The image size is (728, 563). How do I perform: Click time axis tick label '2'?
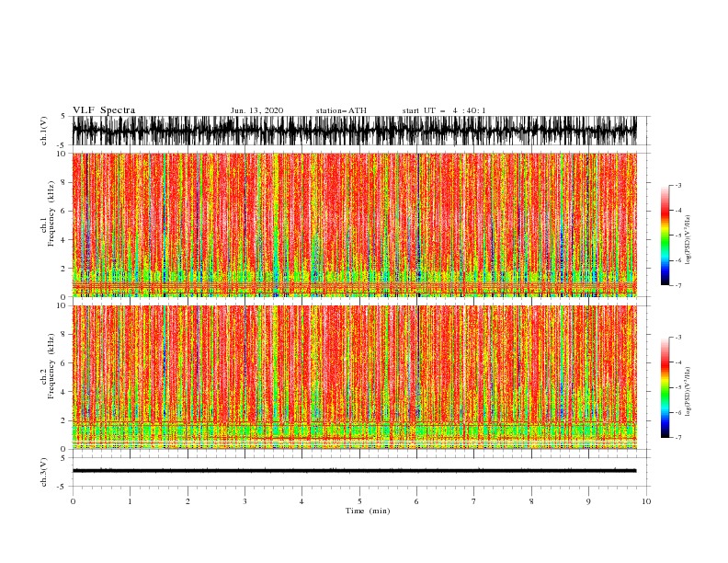188,501
